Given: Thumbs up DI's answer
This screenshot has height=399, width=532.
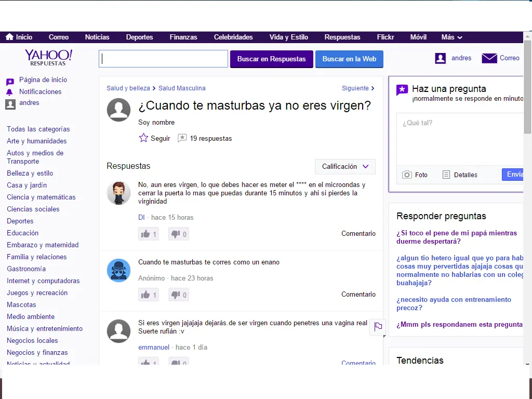Looking at the screenshot, I should 149,234.
